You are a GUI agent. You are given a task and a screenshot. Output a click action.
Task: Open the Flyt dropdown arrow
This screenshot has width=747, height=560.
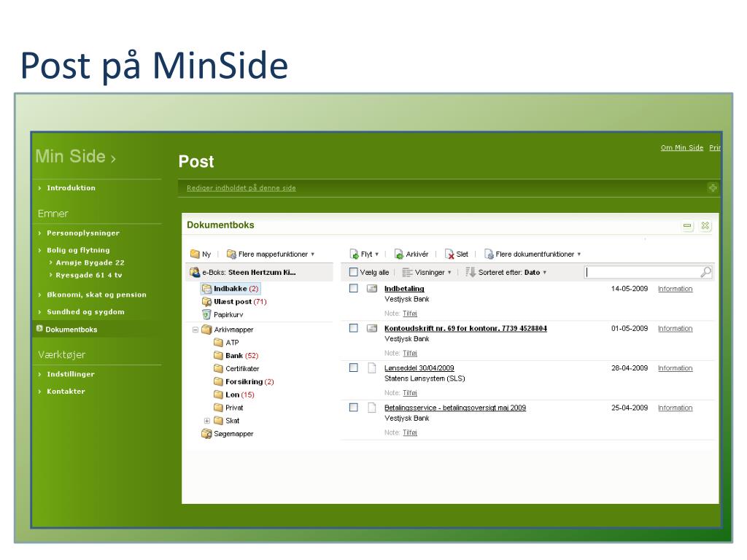(x=377, y=254)
